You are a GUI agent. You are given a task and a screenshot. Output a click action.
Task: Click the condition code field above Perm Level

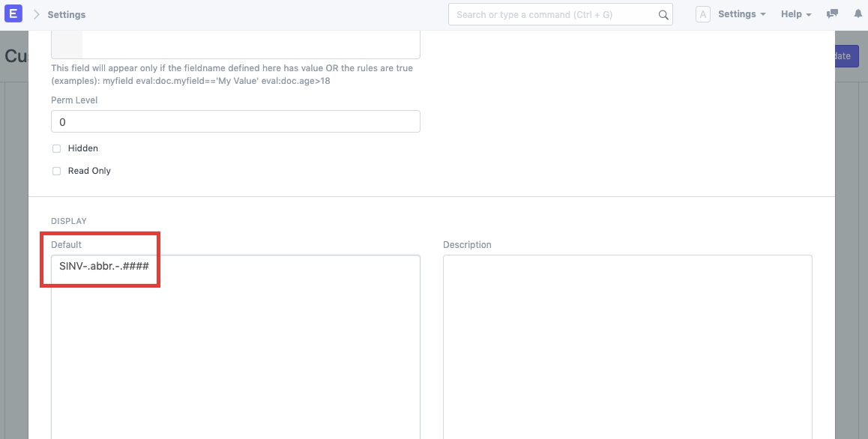point(250,45)
